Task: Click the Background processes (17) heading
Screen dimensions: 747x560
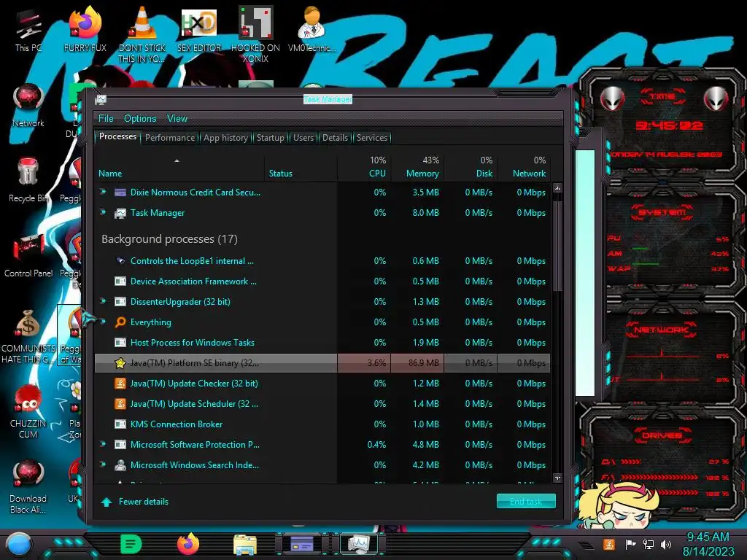Action: pyautogui.click(x=169, y=239)
